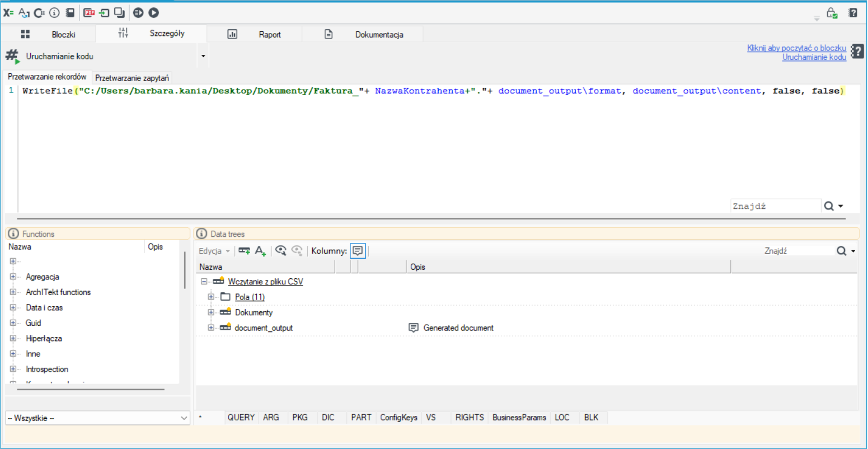Collapse the Wczytanie z pliku CSV node

pos(204,282)
